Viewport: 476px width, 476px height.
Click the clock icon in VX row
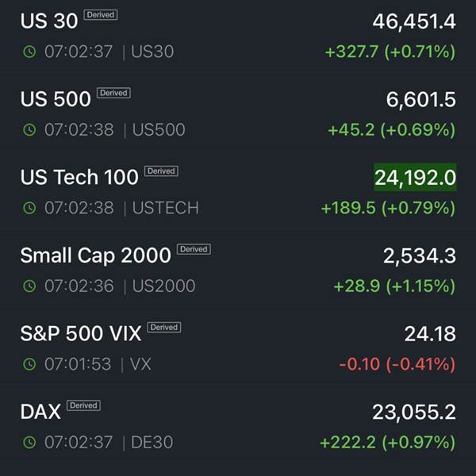click(x=29, y=364)
